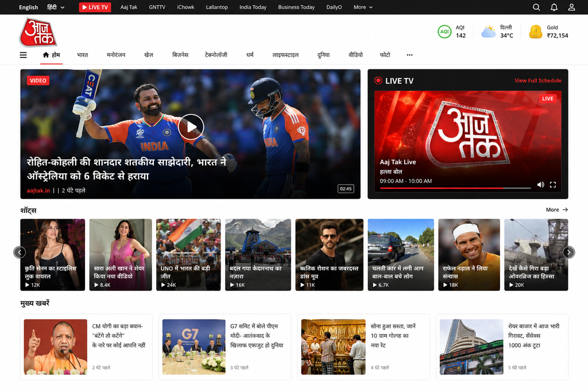Click the Gold price icon
Image resolution: width=588 pixels, height=392 pixels.
click(536, 32)
